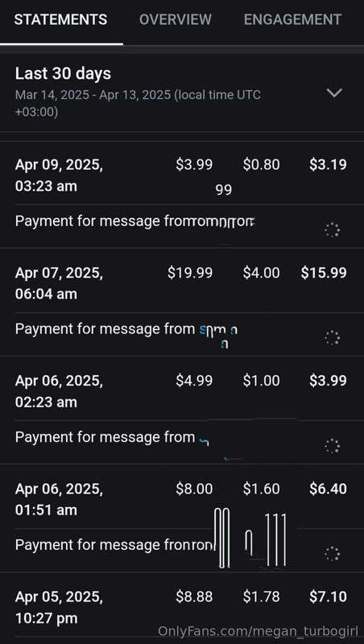Open sender link on Apr 06 02:23 payment
Viewport: 364px width, 644px height.
click(205, 440)
